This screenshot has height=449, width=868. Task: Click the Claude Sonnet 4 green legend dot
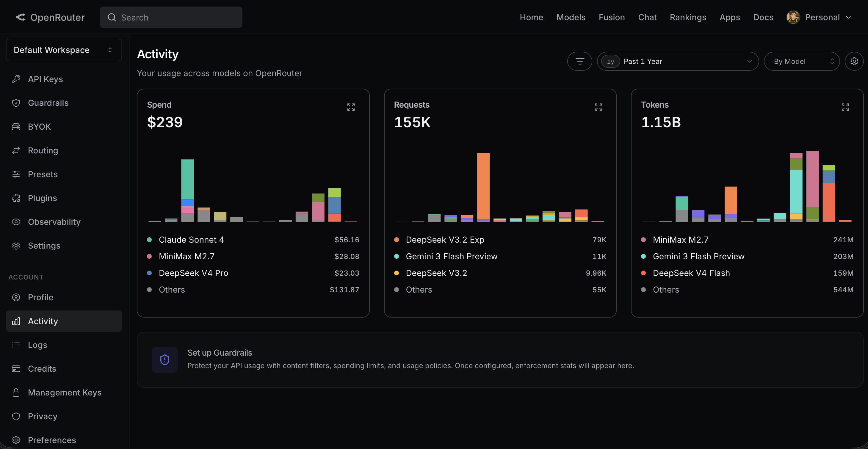(149, 239)
